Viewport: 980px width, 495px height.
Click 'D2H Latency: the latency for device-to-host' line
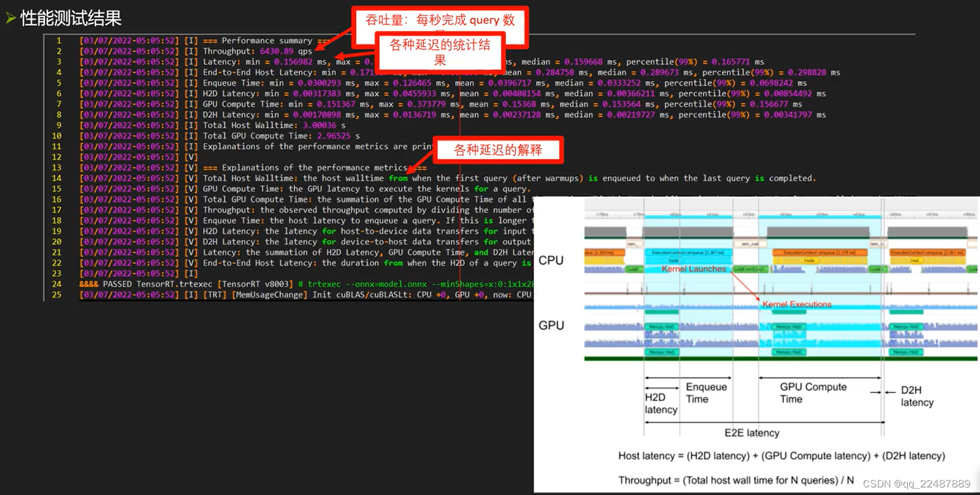(367, 242)
